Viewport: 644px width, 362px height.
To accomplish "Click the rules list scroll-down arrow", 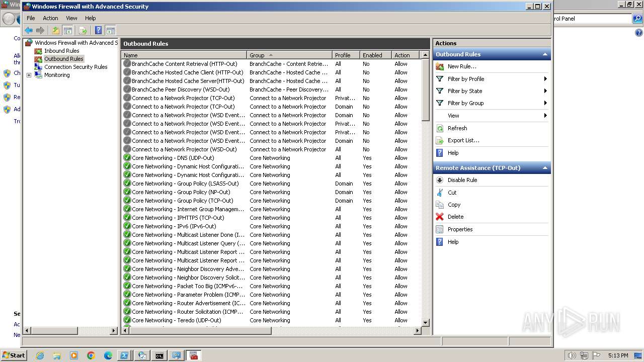I will point(425,322).
